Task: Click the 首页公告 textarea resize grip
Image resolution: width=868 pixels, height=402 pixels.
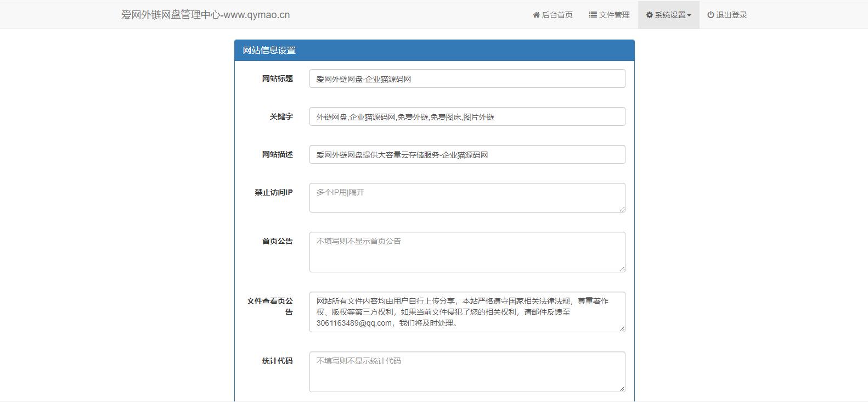Action: point(622,269)
